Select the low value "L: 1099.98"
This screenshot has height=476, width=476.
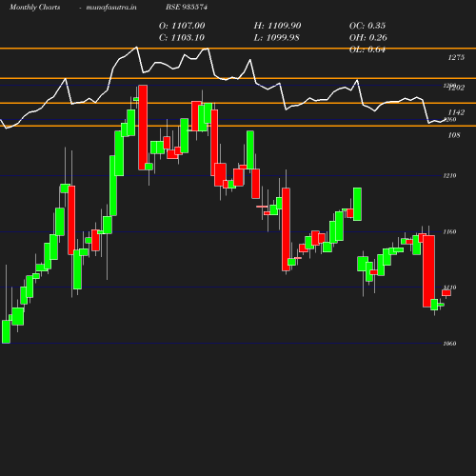coord(276,38)
